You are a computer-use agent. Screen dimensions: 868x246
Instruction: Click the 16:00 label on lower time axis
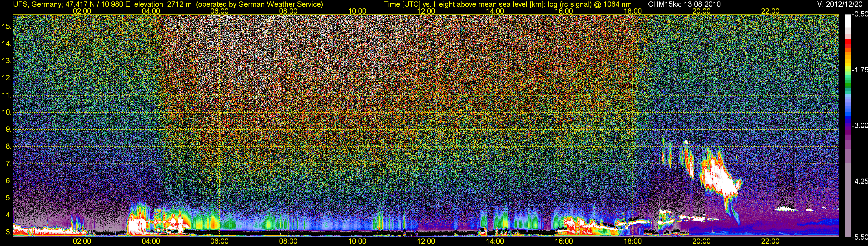coord(564,241)
